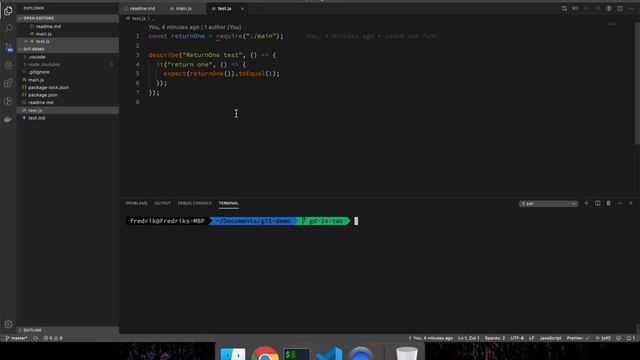Screen dimensions: 640x360
Task: Open the Terminal app from the dock
Action: click(x=296, y=353)
